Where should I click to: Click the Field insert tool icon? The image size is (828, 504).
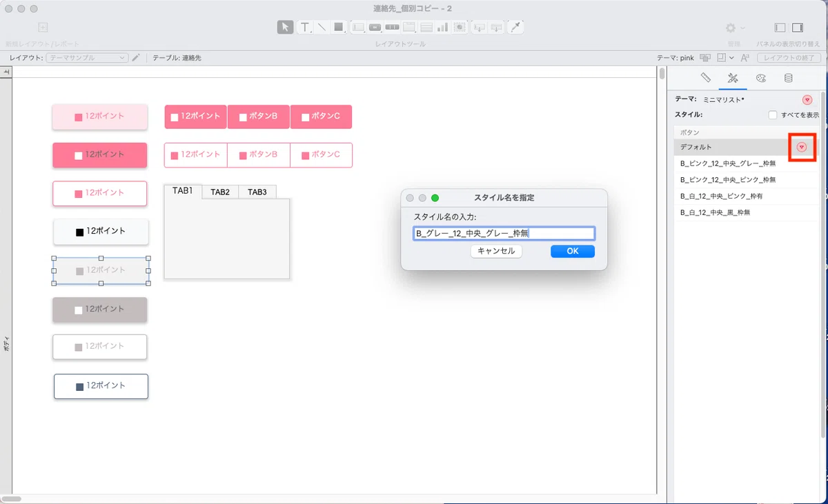point(479,28)
